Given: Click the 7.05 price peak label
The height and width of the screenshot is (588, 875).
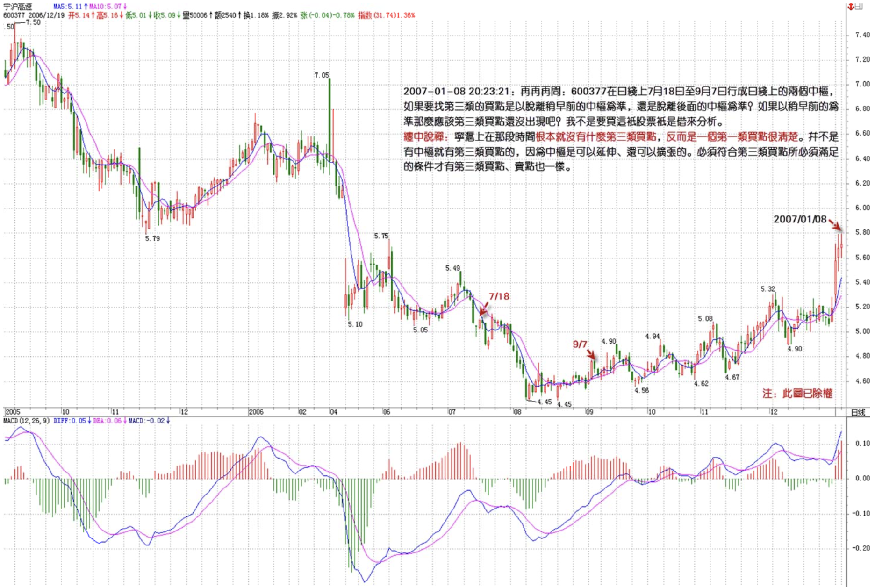Looking at the screenshot, I should [322, 75].
